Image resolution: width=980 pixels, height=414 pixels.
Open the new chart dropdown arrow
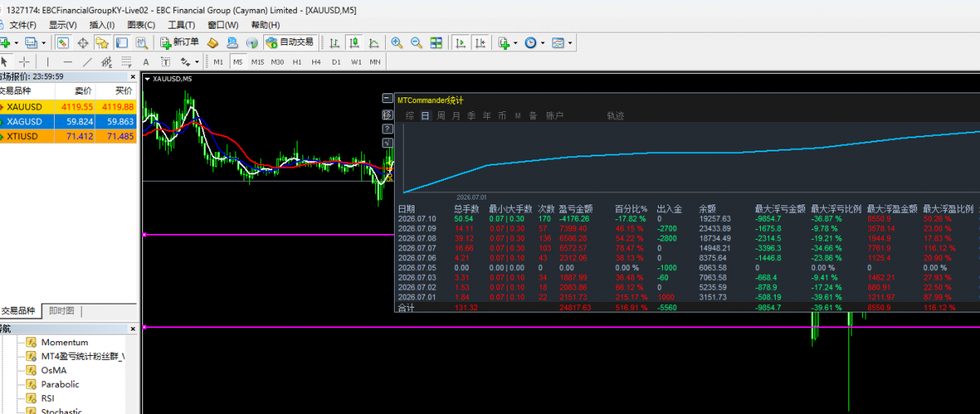[16, 43]
